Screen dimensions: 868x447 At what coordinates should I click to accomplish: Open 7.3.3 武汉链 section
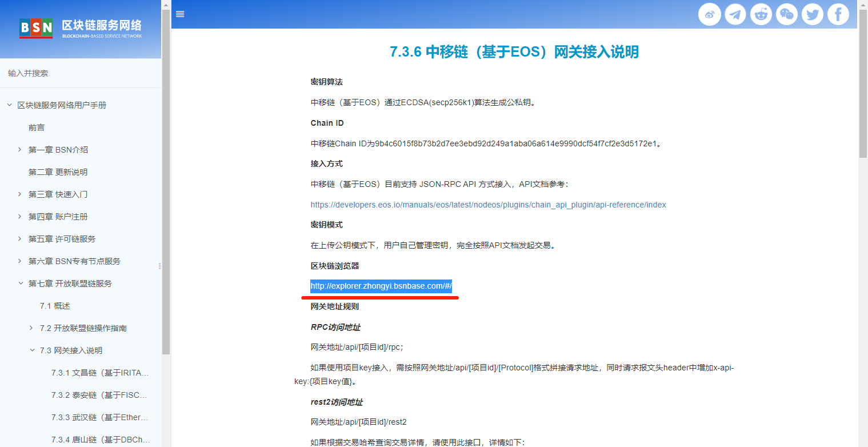tap(101, 417)
